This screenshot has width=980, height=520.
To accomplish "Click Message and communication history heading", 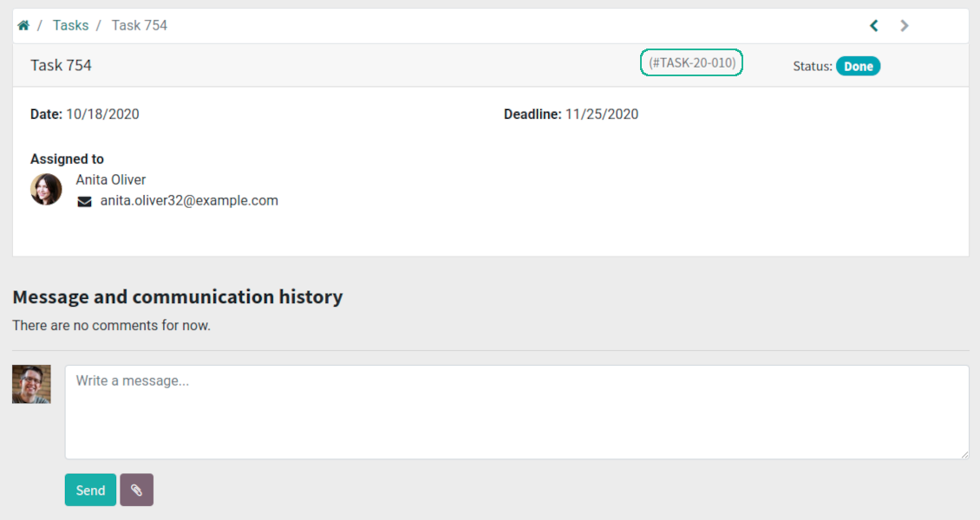I will (178, 296).
